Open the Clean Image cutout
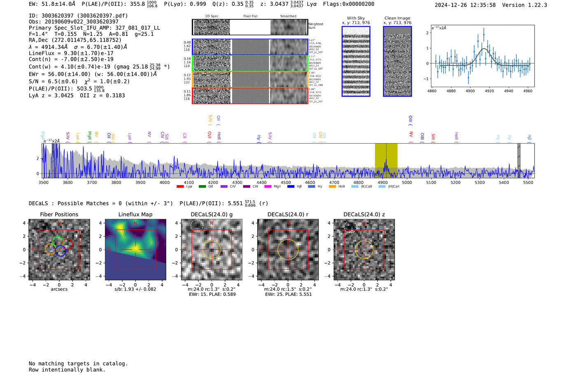 click(397, 61)
